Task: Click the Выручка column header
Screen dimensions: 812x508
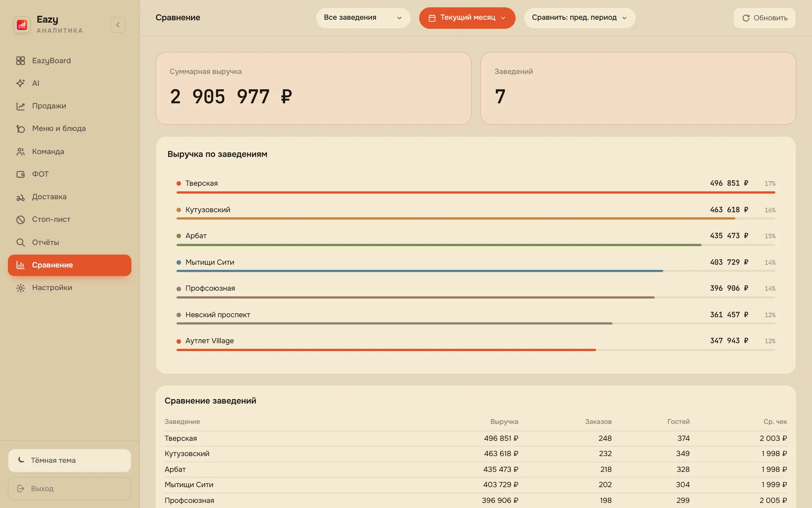Action: click(504, 422)
